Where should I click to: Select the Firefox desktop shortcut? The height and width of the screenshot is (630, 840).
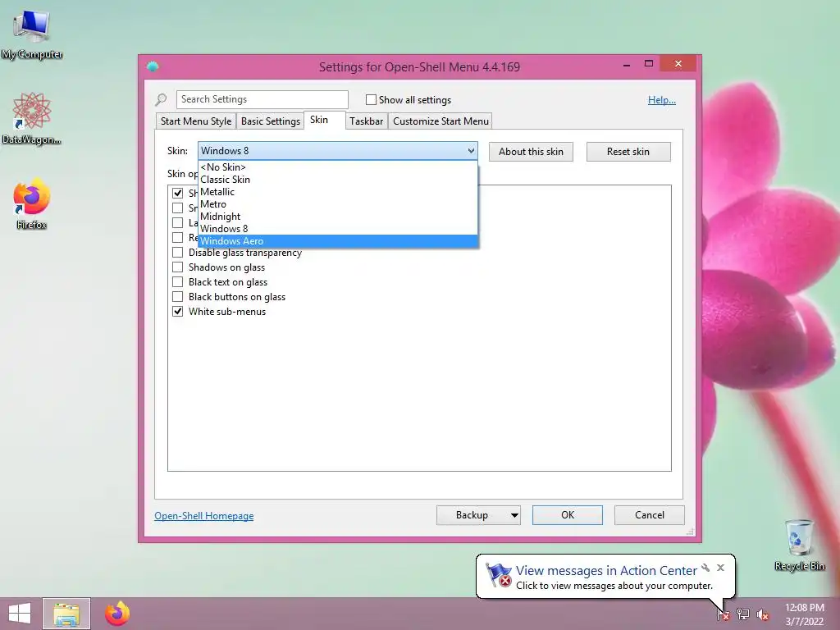pos(32,204)
